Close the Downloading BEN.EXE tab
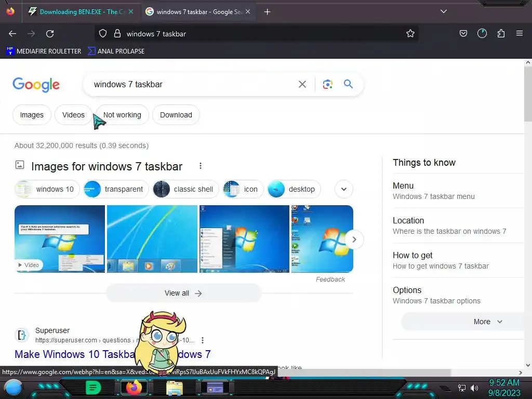The image size is (532, 399). point(130,11)
